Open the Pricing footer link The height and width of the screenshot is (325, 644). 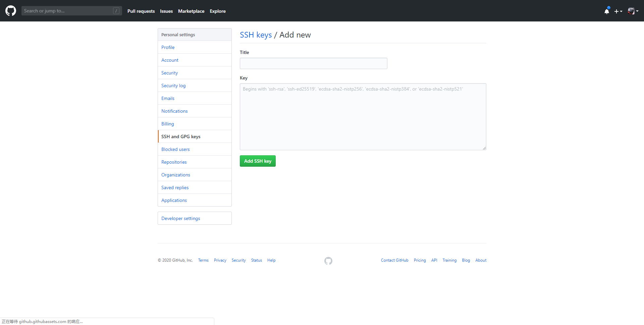pyautogui.click(x=420, y=260)
